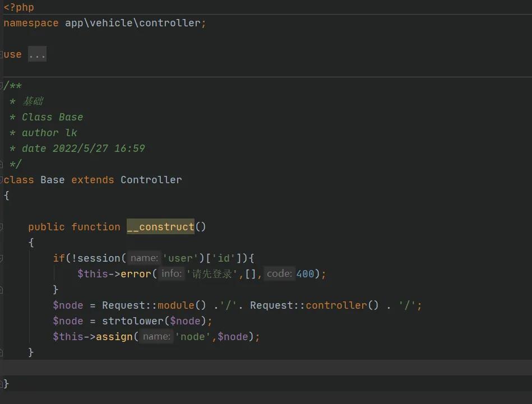
Task: Click the error method call
Action: point(135,274)
